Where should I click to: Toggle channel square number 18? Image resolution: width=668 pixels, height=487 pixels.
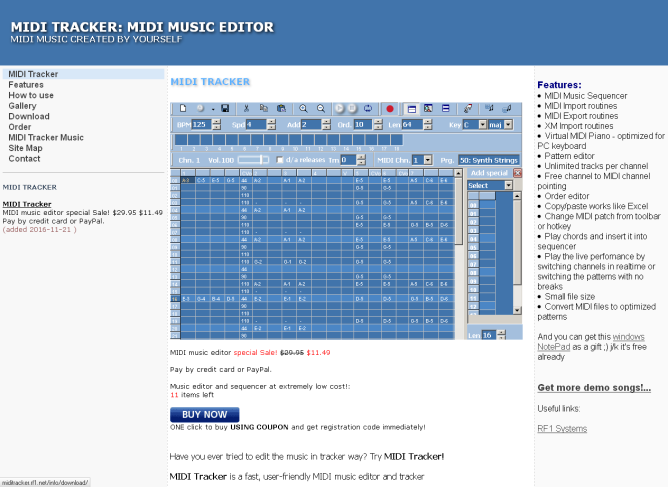[397, 139]
